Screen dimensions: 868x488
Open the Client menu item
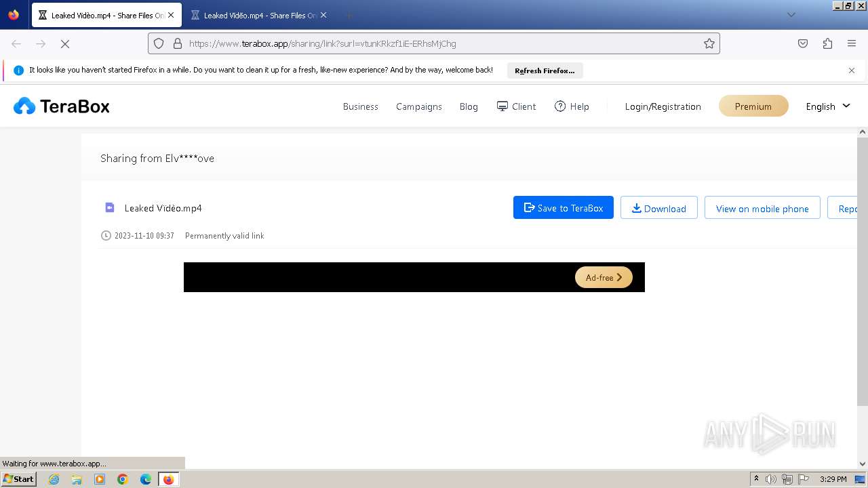pos(516,106)
